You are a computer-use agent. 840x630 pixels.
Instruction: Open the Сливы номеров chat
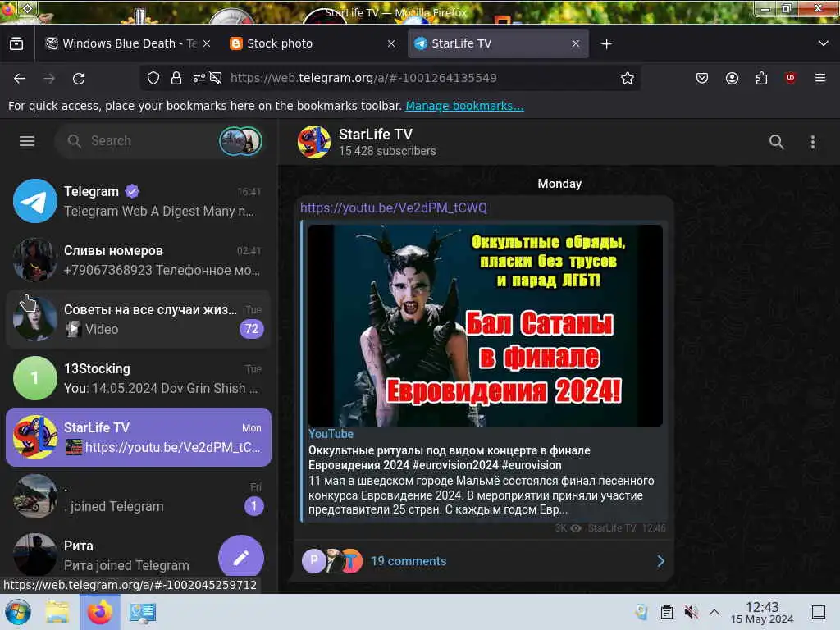139,260
